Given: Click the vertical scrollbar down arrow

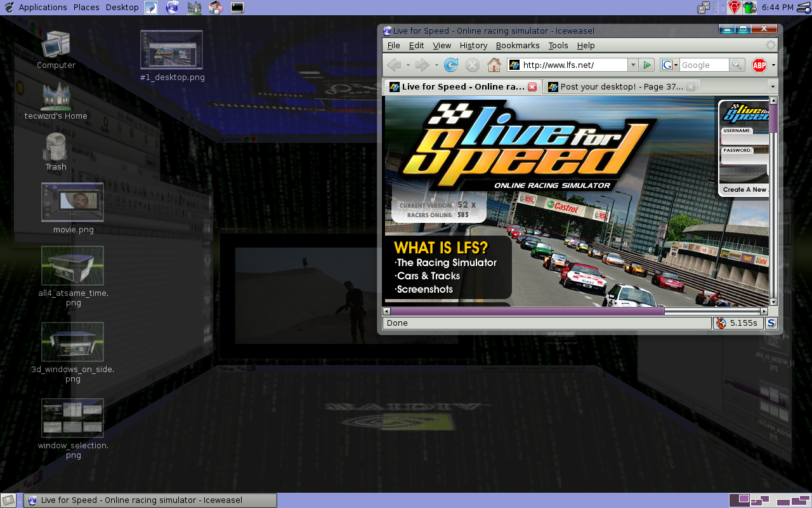Looking at the screenshot, I should coord(773,302).
